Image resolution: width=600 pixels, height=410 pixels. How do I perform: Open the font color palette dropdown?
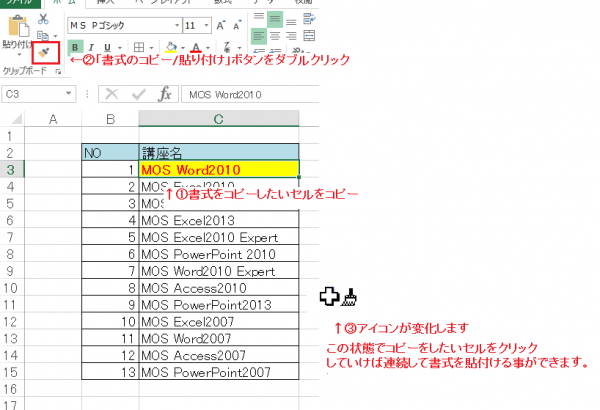pyautogui.click(x=208, y=48)
